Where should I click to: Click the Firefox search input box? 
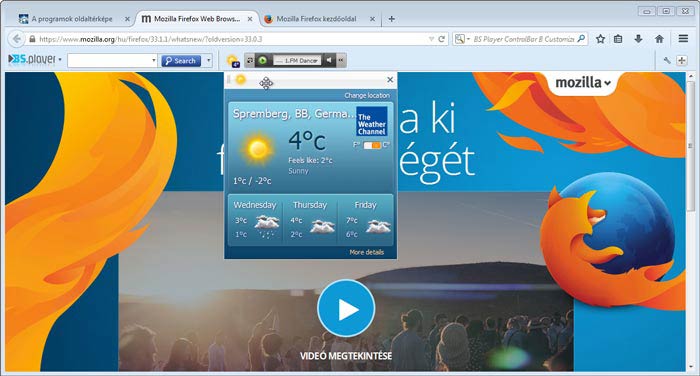click(x=522, y=39)
